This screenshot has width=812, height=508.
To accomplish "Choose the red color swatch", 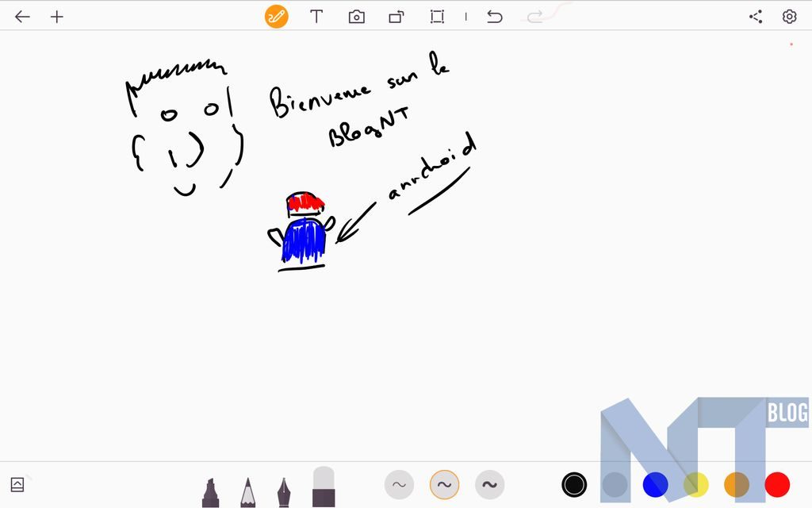I will click(777, 485).
